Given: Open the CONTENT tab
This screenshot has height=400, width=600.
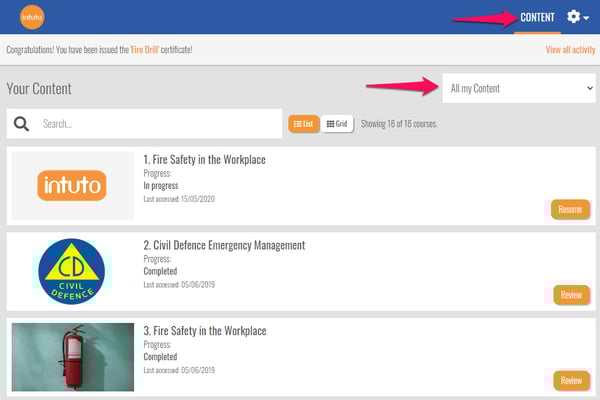Looking at the screenshot, I should (x=537, y=18).
